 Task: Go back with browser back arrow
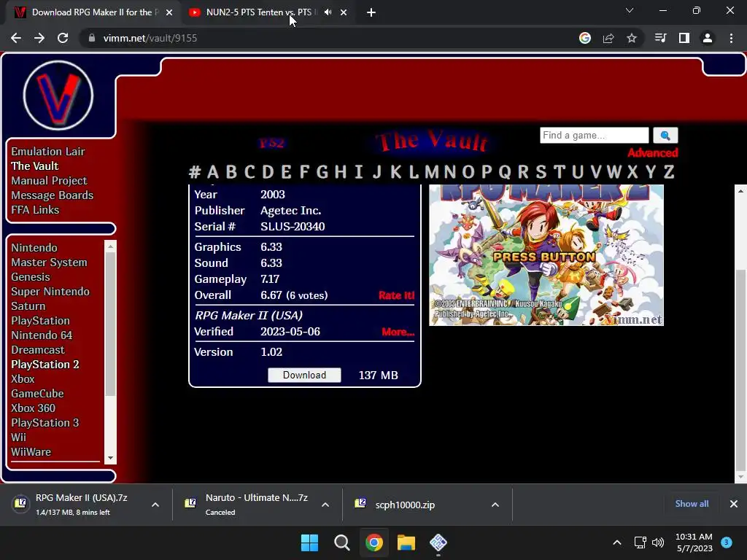coord(16,38)
